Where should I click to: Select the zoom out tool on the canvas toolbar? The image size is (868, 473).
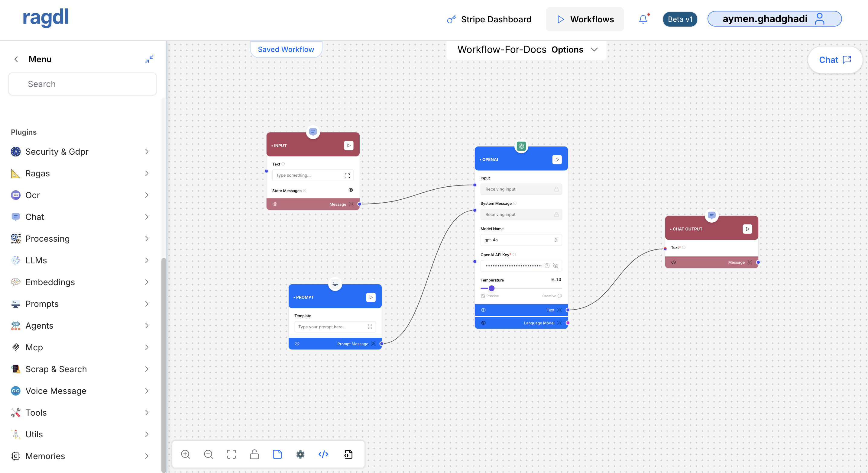click(209, 454)
